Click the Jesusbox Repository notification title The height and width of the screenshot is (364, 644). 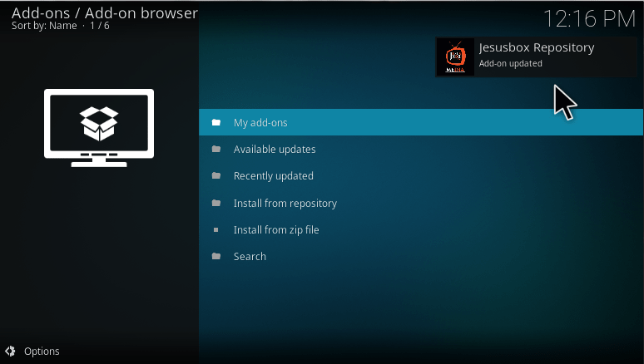point(537,48)
